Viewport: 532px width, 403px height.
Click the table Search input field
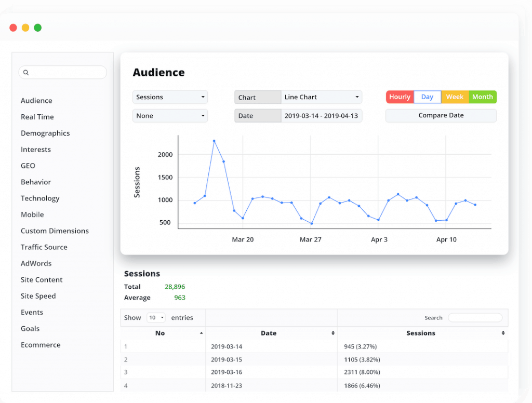click(474, 317)
